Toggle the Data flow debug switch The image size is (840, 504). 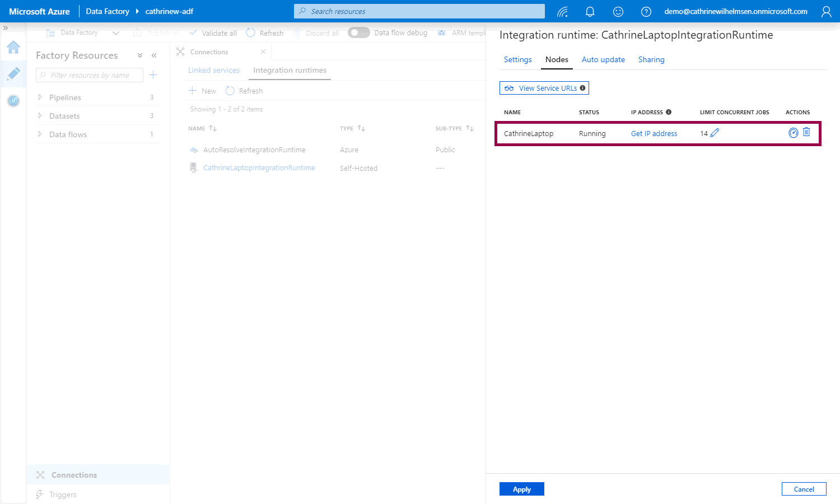(358, 32)
